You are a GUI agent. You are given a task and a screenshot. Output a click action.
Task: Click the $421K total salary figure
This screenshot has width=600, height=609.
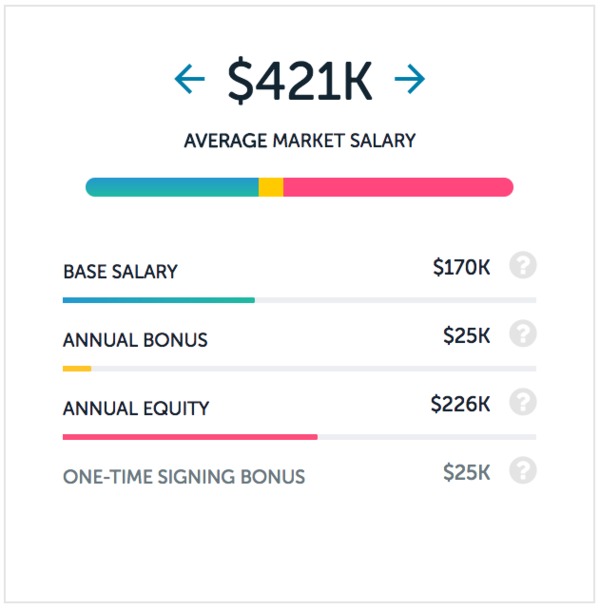coord(300,80)
